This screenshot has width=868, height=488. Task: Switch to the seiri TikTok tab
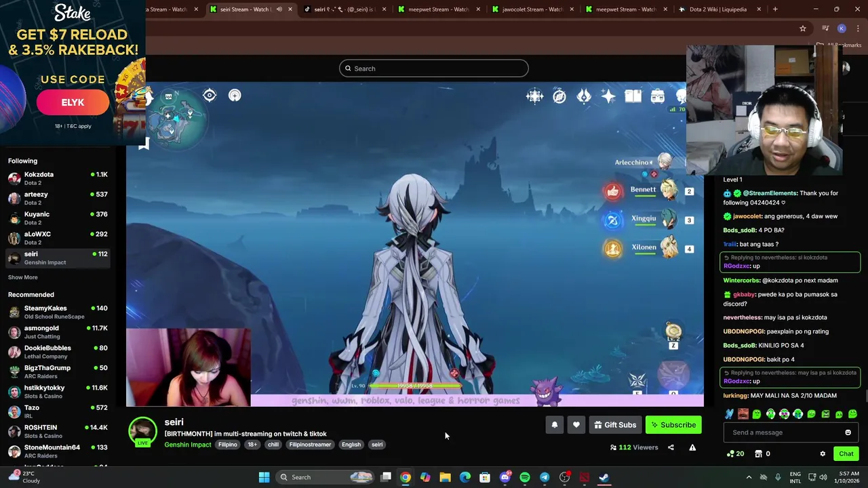click(344, 9)
